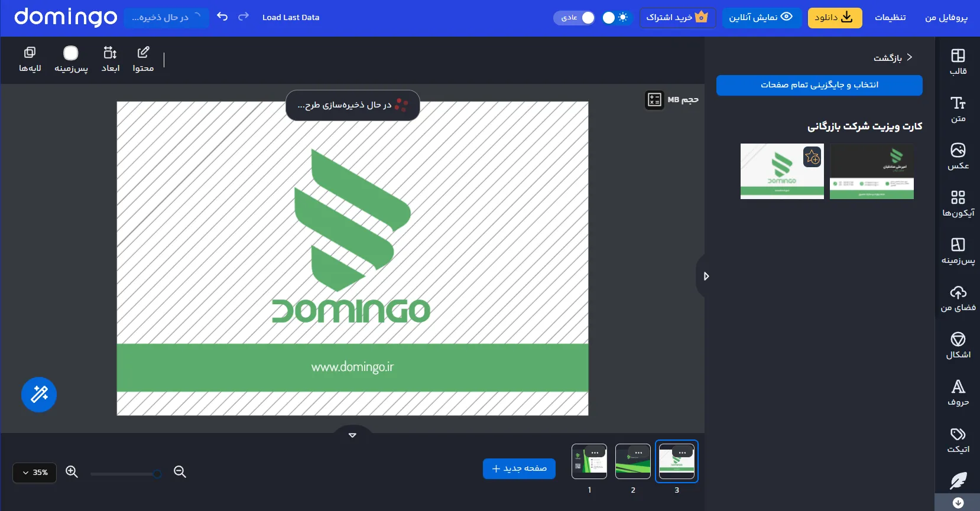Collapse the right side panel arrow

(705, 276)
